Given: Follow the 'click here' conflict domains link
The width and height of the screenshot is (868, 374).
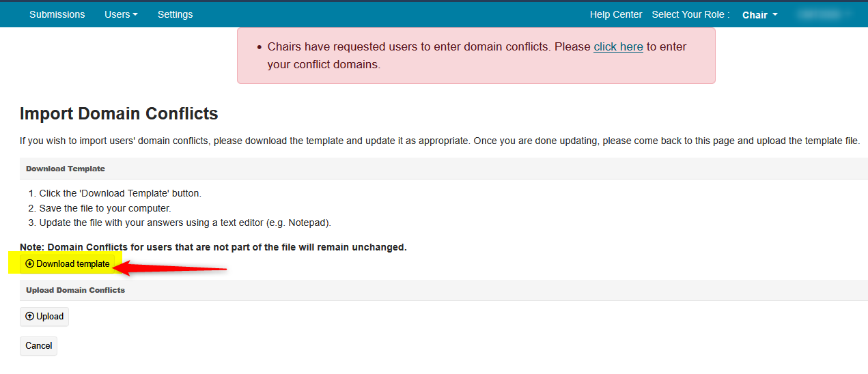Looking at the screenshot, I should point(618,46).
